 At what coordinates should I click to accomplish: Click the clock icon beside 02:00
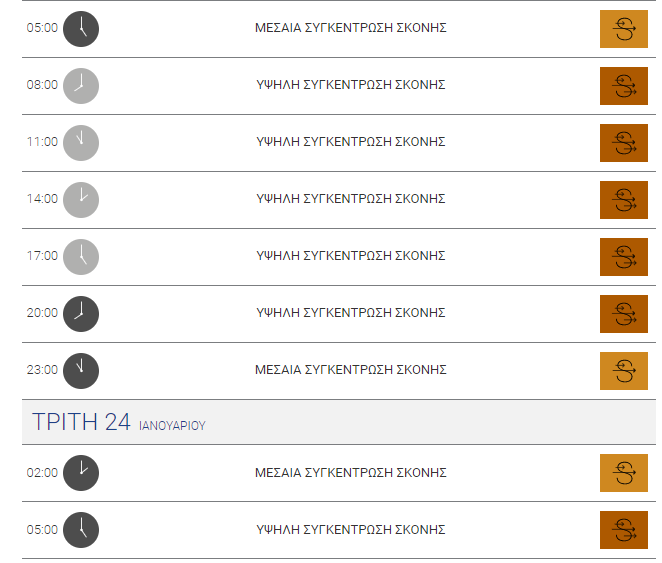(x=81, y=473)
